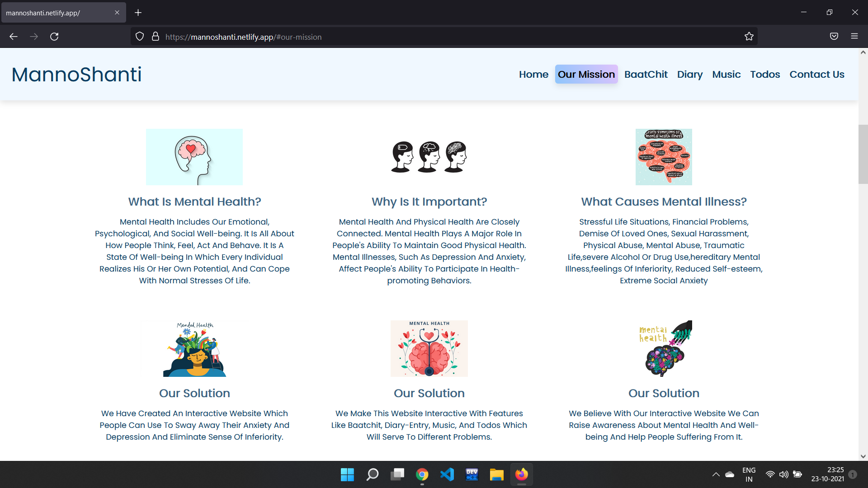Reload the current page
The height and width of the screenshot is (488, 868).
click(54, 37)
